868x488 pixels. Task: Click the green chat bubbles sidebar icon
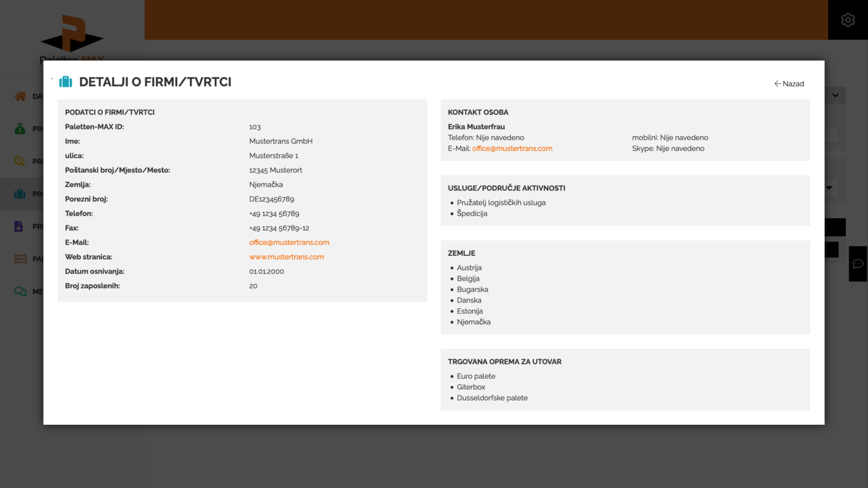tap(20, 292)
